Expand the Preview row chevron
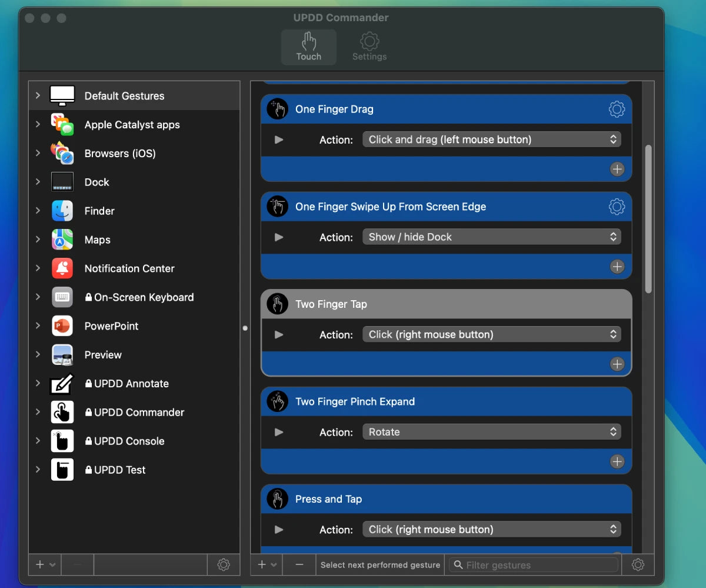This screenshot has width=706, height=588. (38, 354)
